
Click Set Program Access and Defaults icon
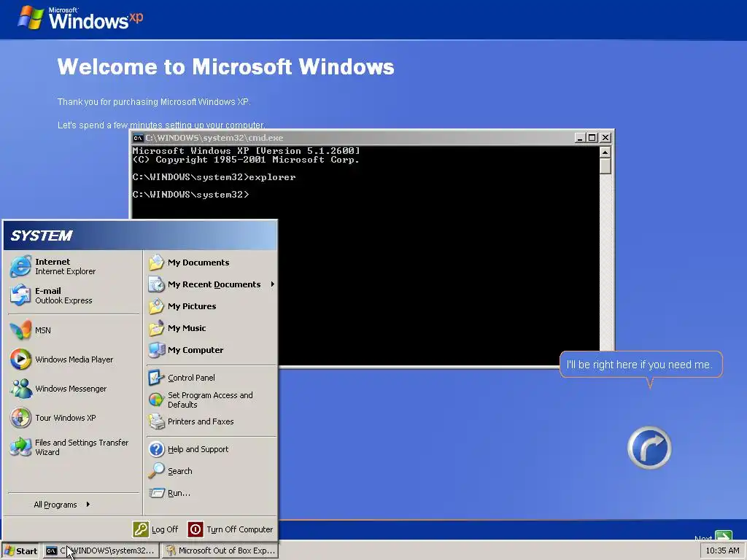pos(156,400)
